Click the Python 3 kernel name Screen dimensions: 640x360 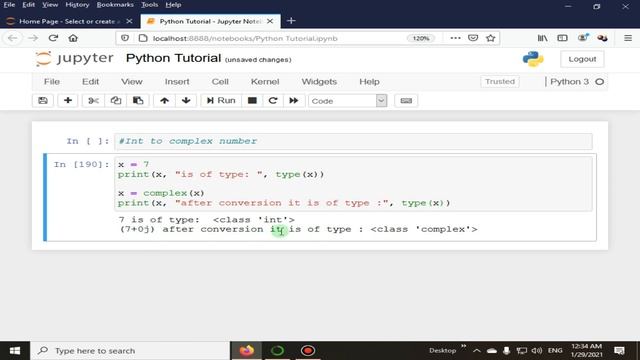point(569,82)
